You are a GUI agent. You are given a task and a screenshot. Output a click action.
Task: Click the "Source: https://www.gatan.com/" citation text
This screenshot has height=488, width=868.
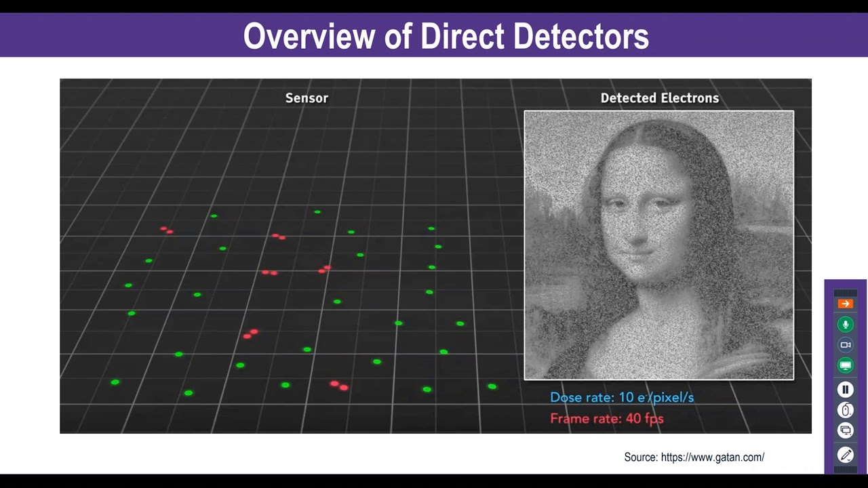(x=694, y=457)
